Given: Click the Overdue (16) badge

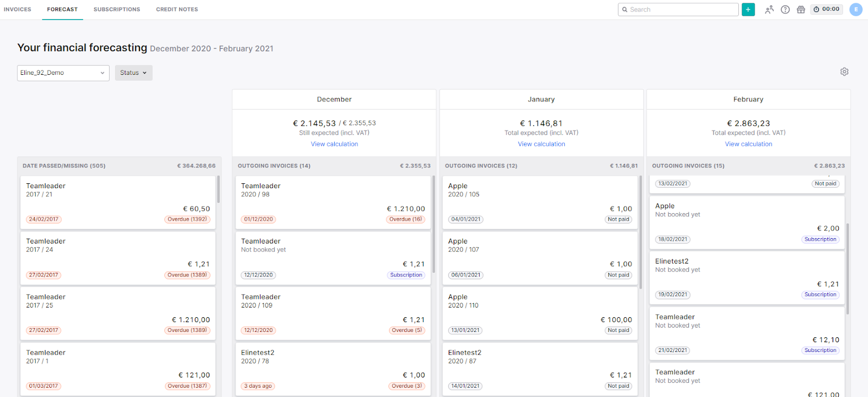Looking at the screenshot, I should pyautogui.click(x=405, y=220).
